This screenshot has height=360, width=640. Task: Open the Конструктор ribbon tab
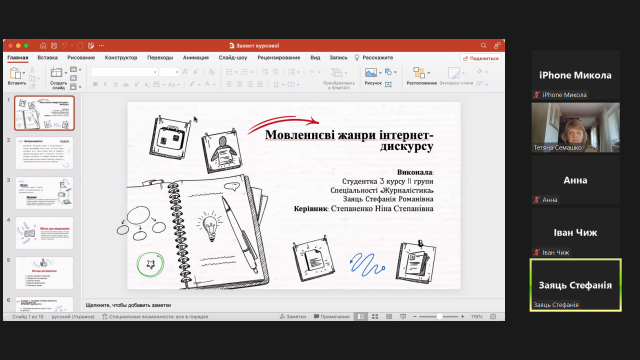pyautogui.click(x=121, y=58)
